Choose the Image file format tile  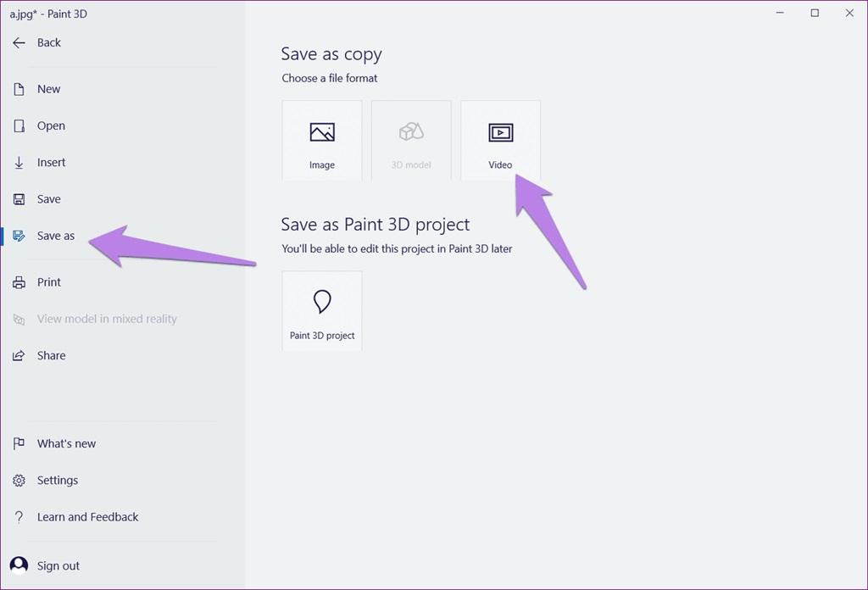point(322,141)
